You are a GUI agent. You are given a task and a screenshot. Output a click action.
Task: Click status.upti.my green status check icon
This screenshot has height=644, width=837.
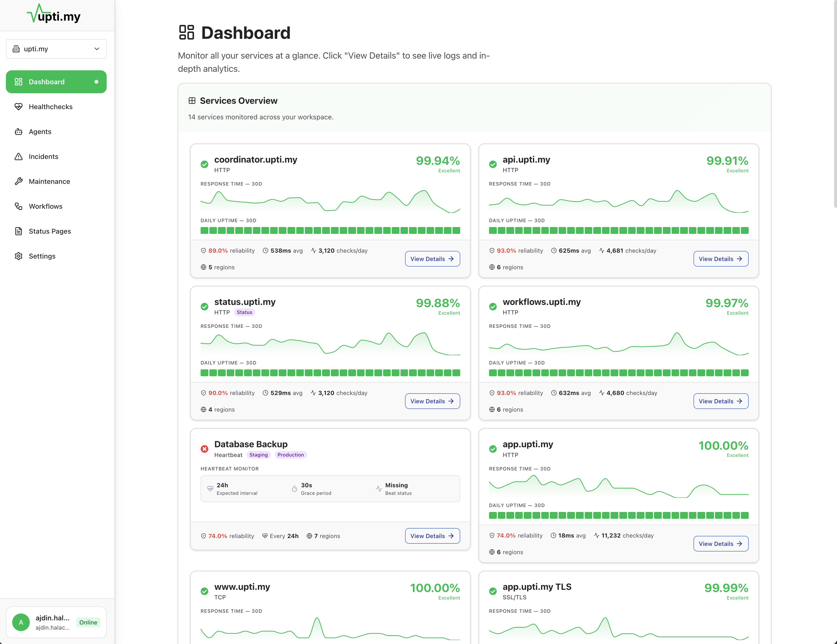[204, 307]
